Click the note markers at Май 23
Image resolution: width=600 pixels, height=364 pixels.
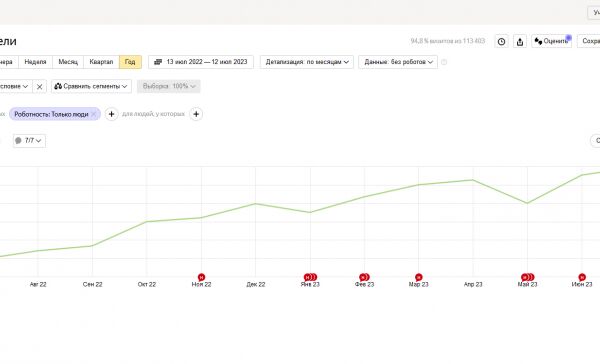528,277
